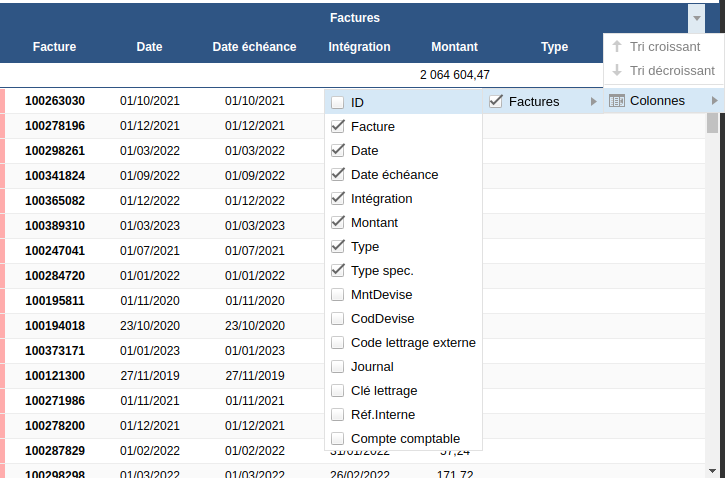Viewport: 725px width, 478px height.
Task: Select invoice row 100263030
Action: pos(55,101)
